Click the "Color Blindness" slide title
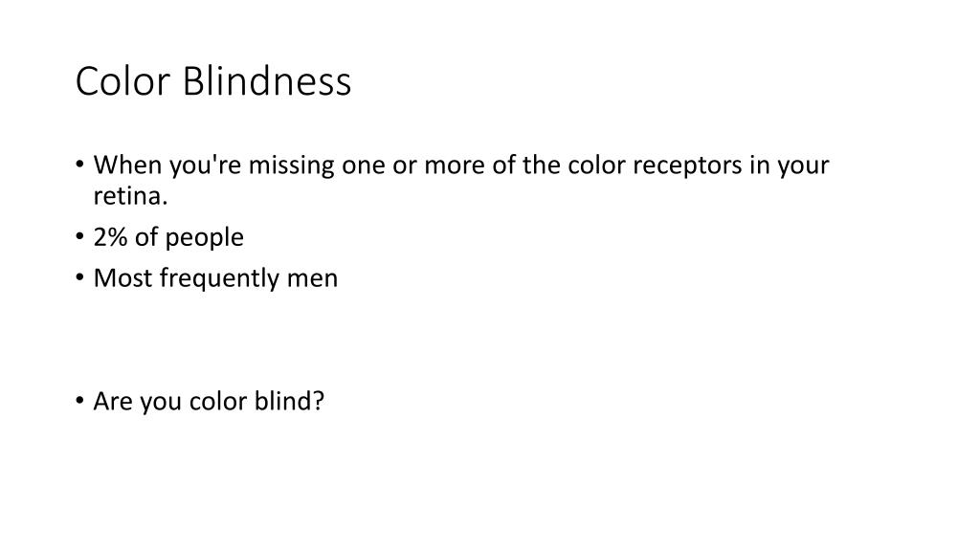The height and width of the screenshot is (551, 980). tap(213, 81)
